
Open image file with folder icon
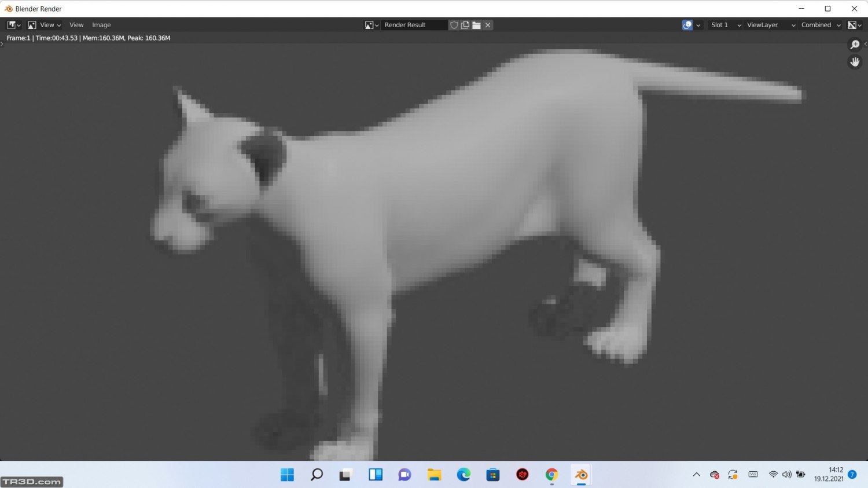(x=476, y=25)
